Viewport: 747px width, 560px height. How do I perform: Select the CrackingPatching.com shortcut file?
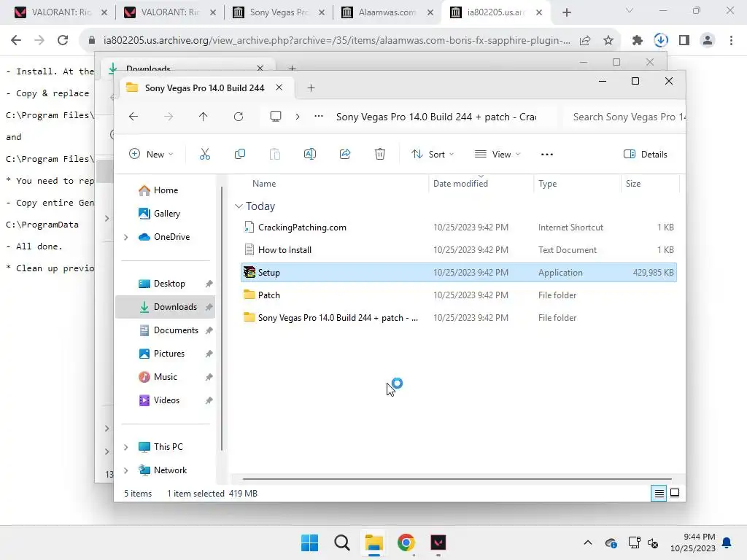(458, 227)
